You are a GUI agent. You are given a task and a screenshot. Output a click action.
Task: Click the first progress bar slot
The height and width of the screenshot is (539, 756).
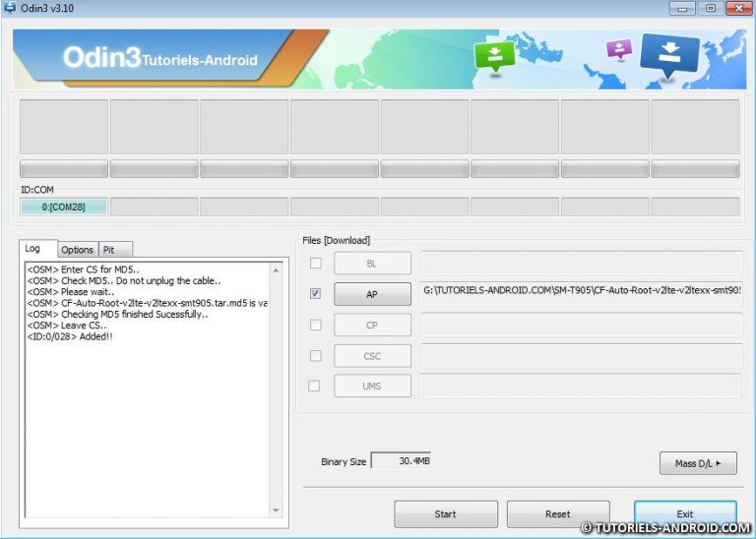tap(64, 168)
